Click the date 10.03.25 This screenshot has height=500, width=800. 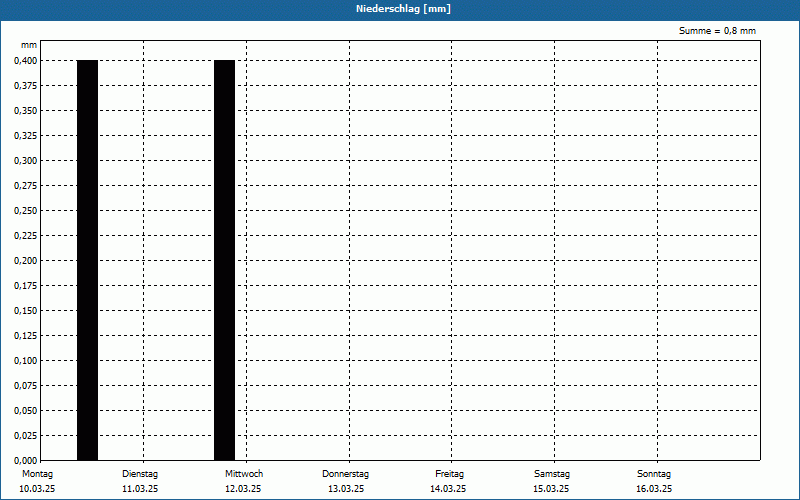click(x=37, y=489)
